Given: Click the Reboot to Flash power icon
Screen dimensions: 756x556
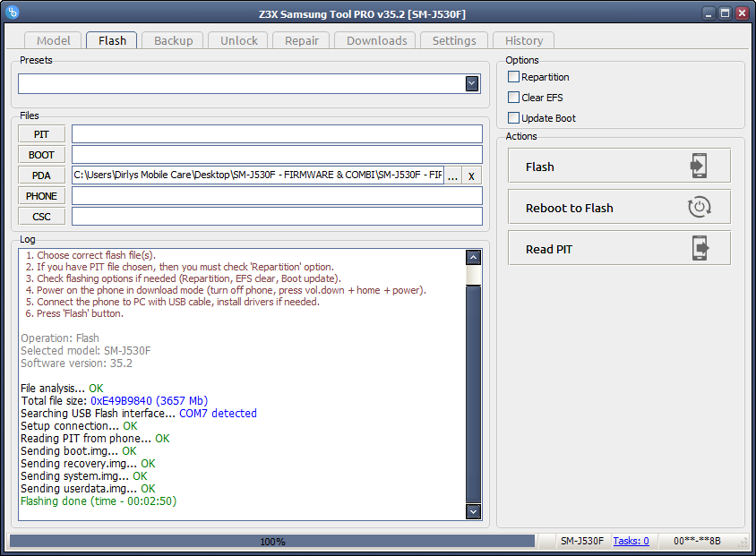Looking at the screenshot, I should click(699, 207).
